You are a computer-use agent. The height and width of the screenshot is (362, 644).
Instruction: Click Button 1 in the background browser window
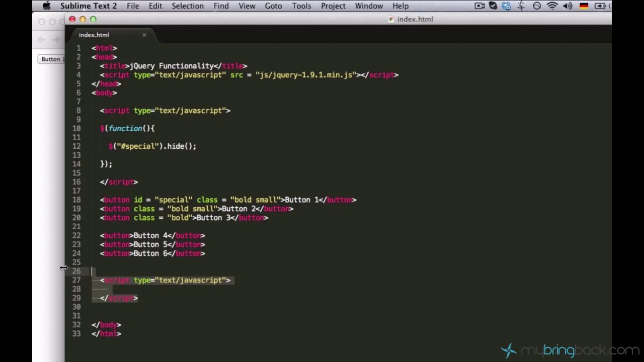(51, 59)
